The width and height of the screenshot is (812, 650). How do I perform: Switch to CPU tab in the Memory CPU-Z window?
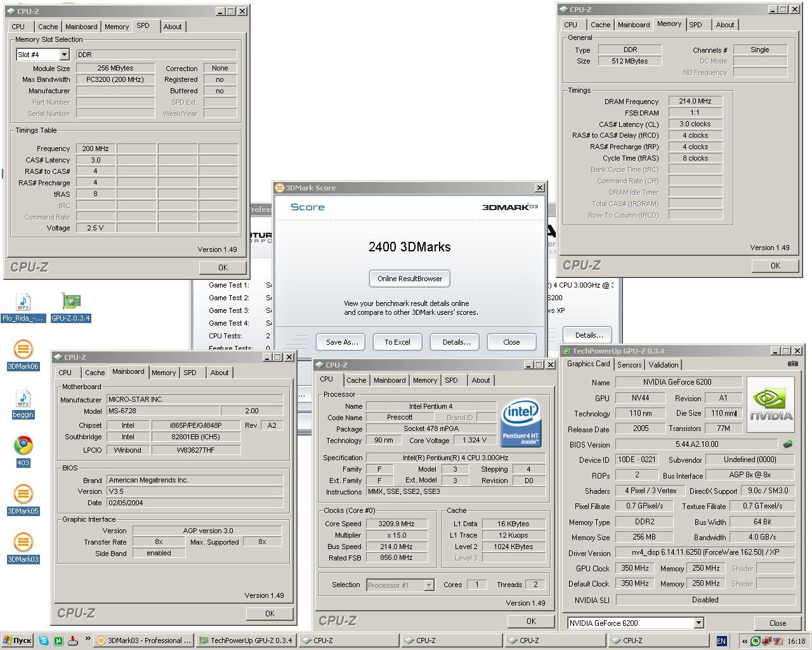coord(570,25)
